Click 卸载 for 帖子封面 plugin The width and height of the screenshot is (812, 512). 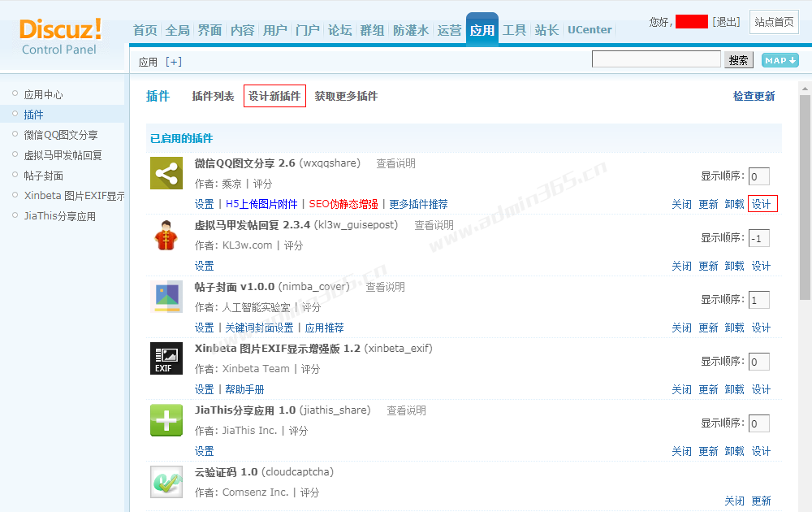pyautogui.click(x=734, y=328)
